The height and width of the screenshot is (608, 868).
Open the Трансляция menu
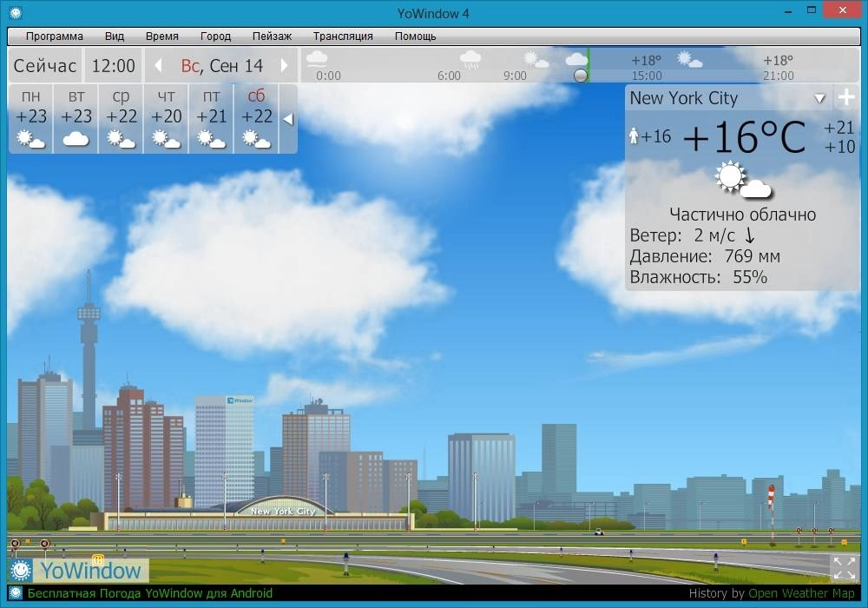point(343,36)
